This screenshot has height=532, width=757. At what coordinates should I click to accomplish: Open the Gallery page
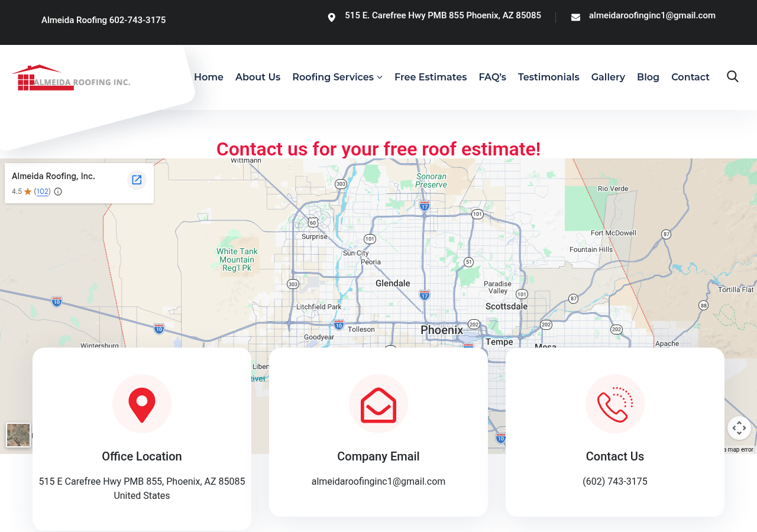[x=608, y=77]
